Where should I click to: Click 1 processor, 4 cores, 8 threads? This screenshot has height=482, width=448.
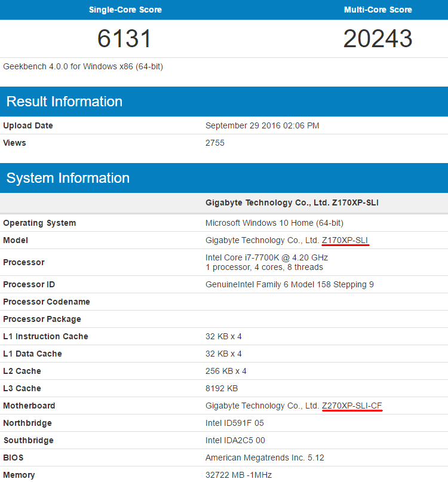pyautogui.click(x=264, y=267)
